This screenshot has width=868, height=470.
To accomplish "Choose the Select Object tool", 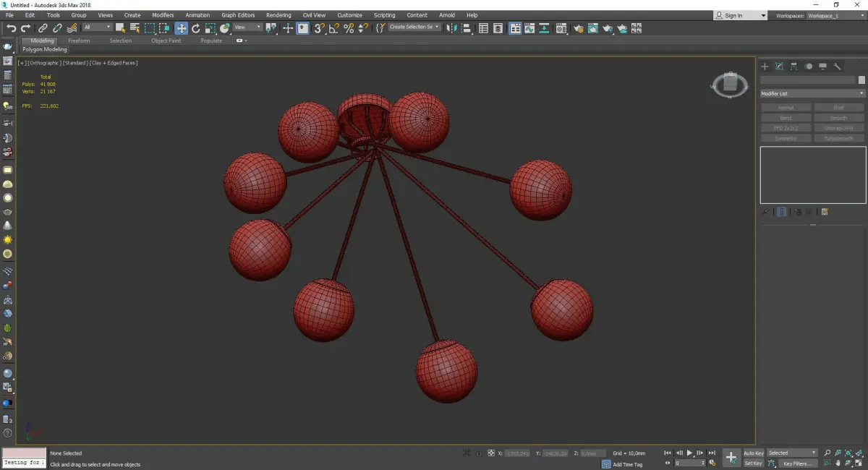I will coord(121,28).
